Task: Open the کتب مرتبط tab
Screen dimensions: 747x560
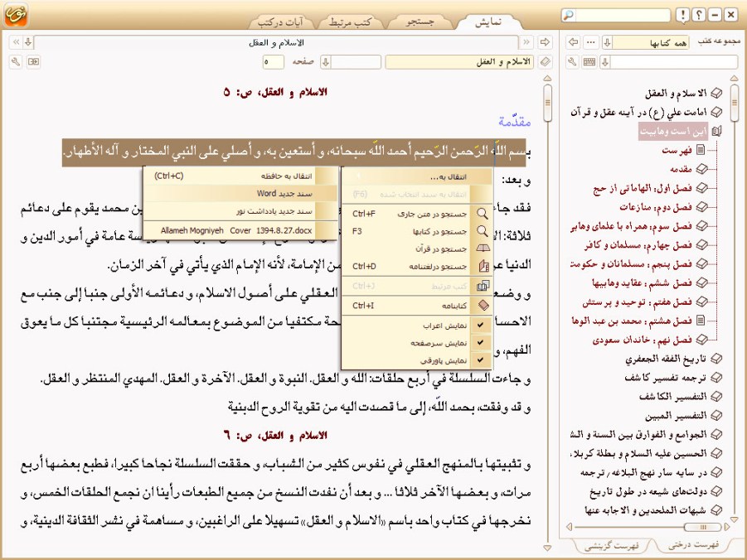Action: pyautogui.click(x=350, y=22)
